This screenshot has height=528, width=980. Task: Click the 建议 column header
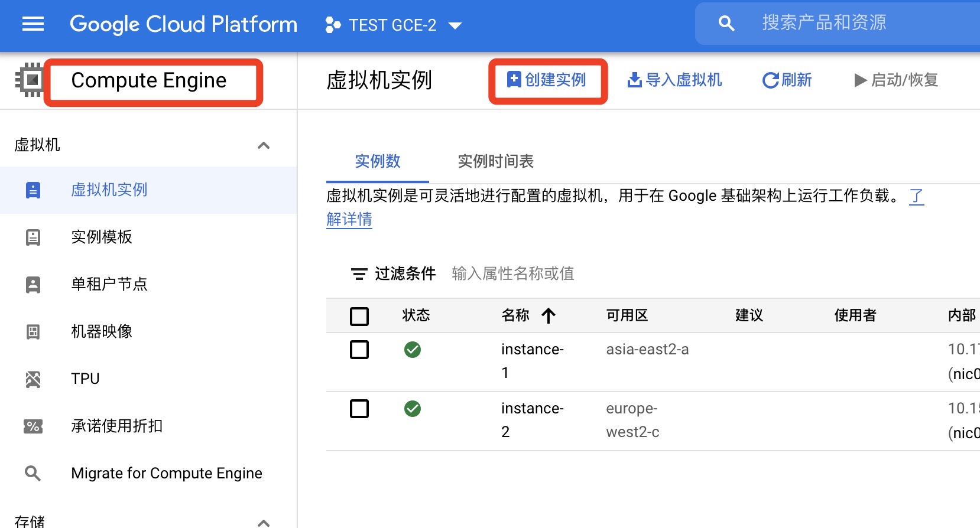[749, 315]
